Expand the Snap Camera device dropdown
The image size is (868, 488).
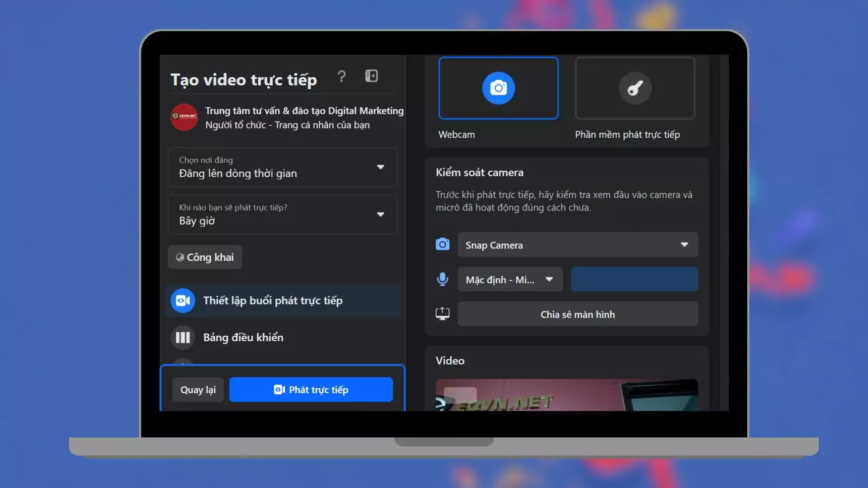[x=577, y=245]
